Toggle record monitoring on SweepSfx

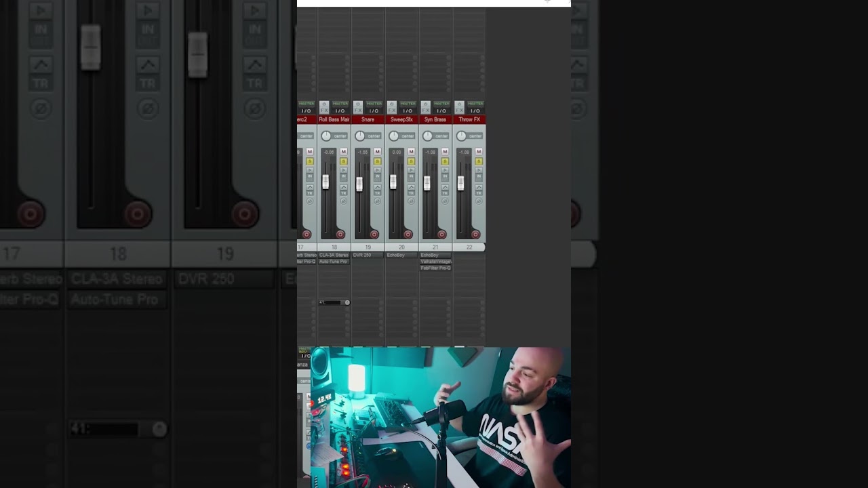tap(412, 169)
